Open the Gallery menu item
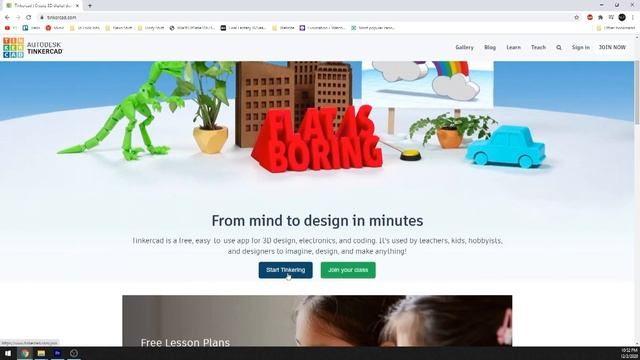Image resolution: width=640 pixels, height=360 pixels. pos(464,47)
